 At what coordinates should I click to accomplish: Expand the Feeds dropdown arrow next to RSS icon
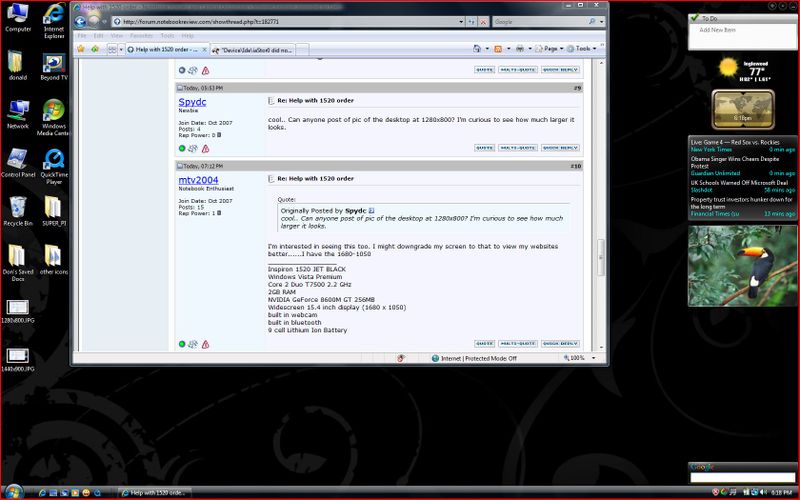(508, 48)
